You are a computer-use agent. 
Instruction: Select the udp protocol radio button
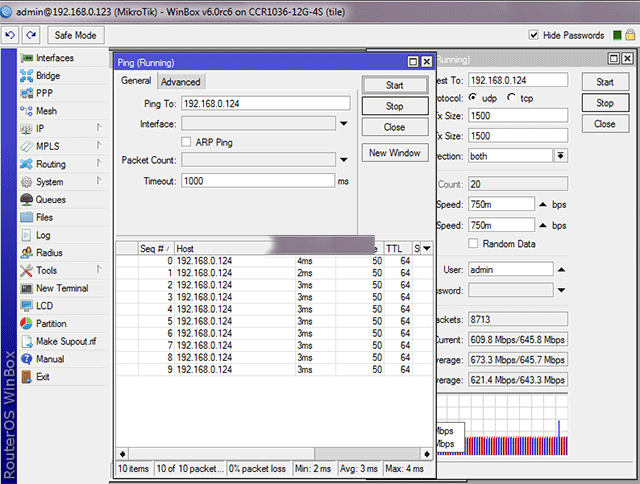(473, 98)
